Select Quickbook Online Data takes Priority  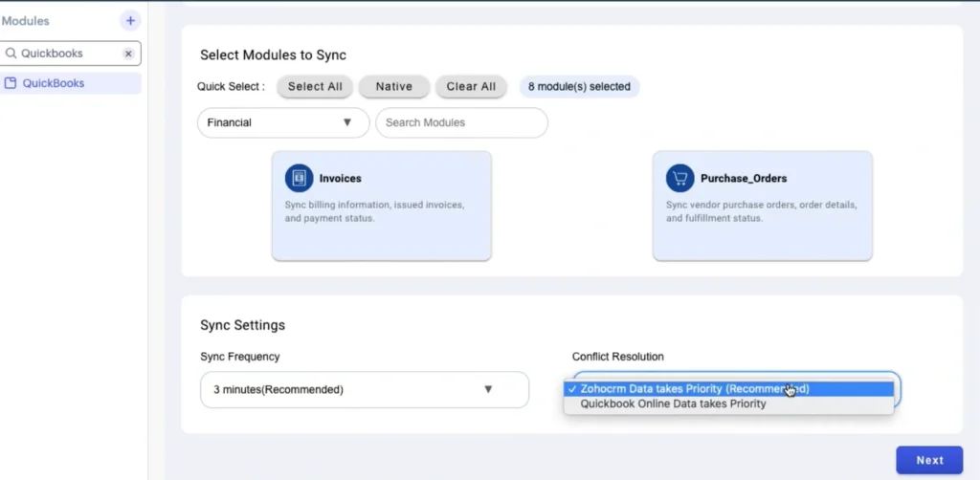pyautogui.click(x=728, y=404)
